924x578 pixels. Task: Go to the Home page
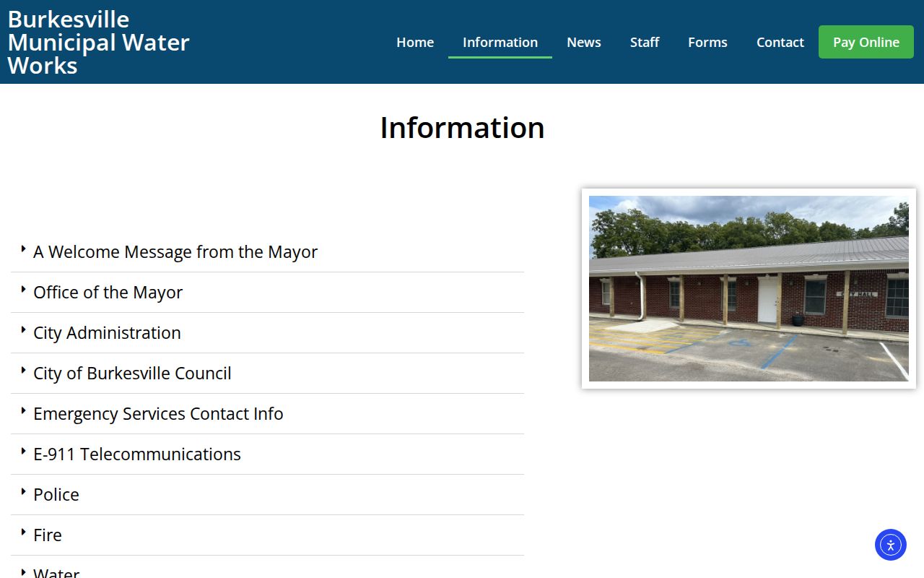tap(415, 42)
